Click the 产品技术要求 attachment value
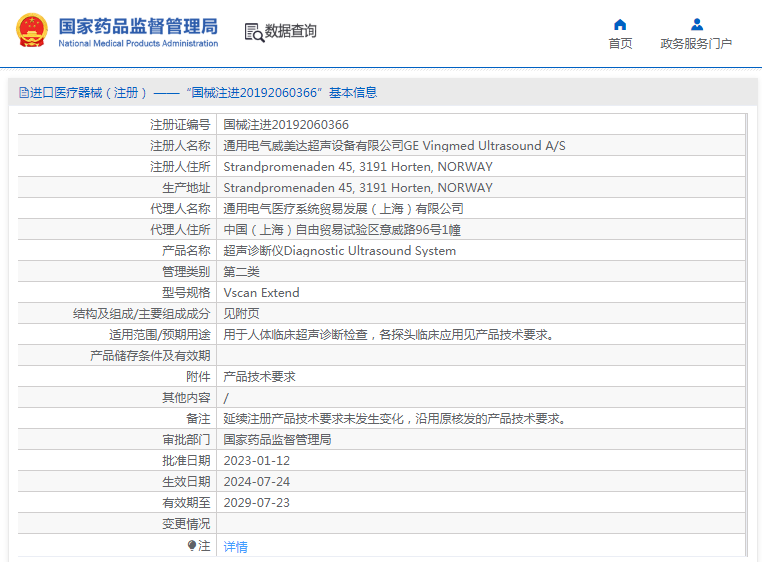This screenshot has width=762, height=562. 259,377
